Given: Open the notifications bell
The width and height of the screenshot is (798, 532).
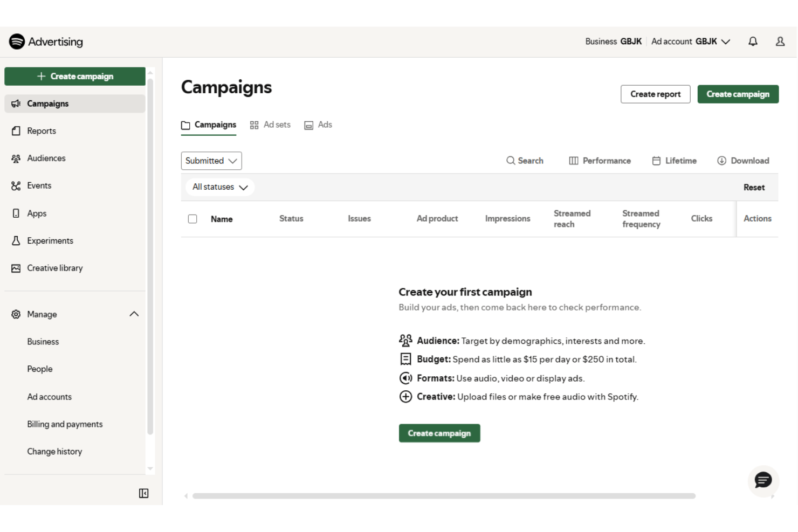Looking at the screenshot, I should 753,42.
